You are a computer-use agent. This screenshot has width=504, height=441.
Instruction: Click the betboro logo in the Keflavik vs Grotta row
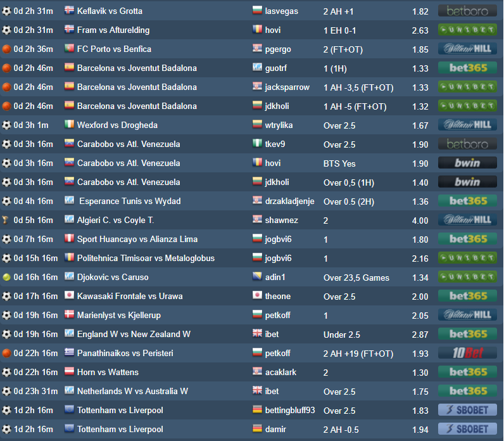coord(467,11)
